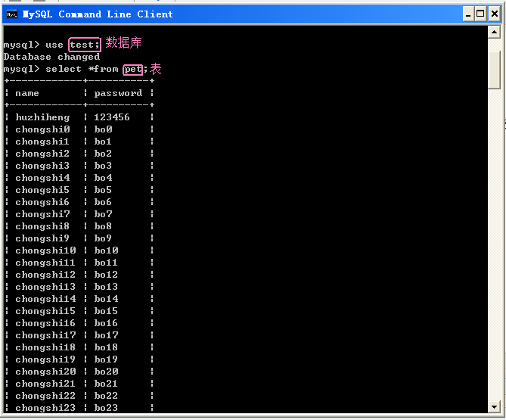Click the highlighted 'test;' database name
506x420 pixels.
click(84, 45)
